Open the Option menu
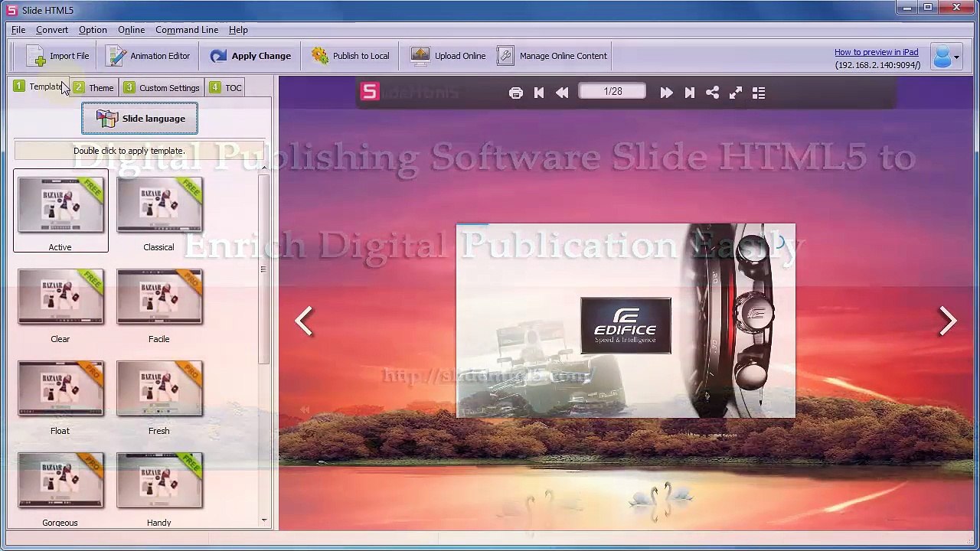The width and height of the screenshot is (980, 551). 93,30
